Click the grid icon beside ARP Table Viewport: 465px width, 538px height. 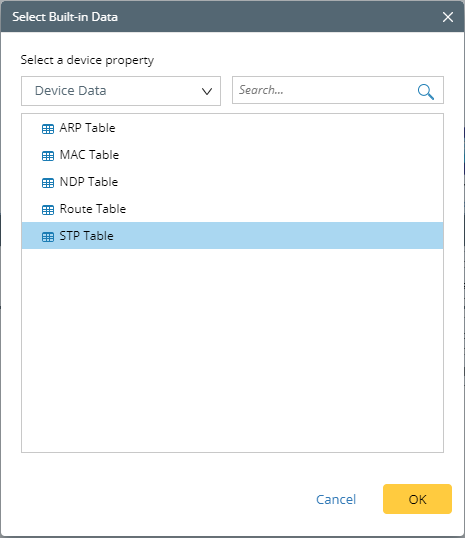pos(48,129)
